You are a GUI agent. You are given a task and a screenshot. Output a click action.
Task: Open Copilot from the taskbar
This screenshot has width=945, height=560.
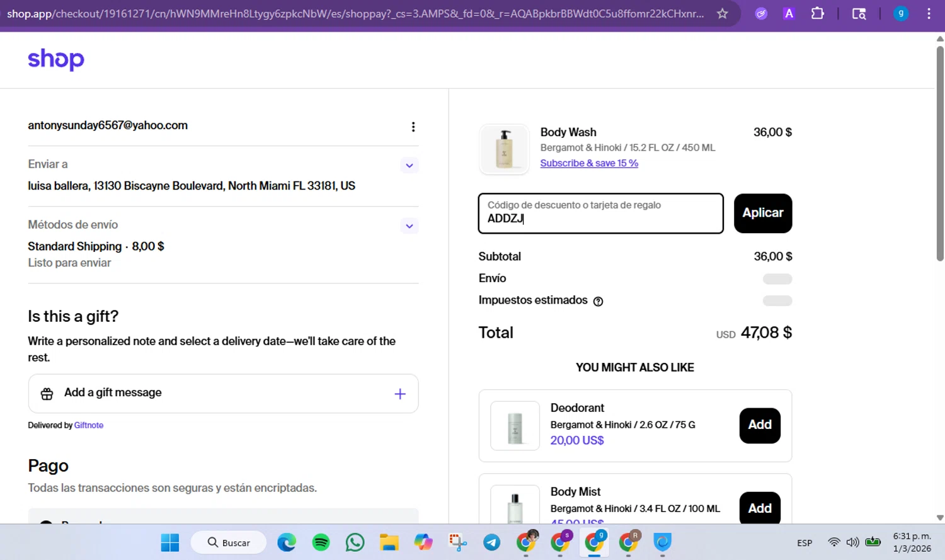click(423, 542)
